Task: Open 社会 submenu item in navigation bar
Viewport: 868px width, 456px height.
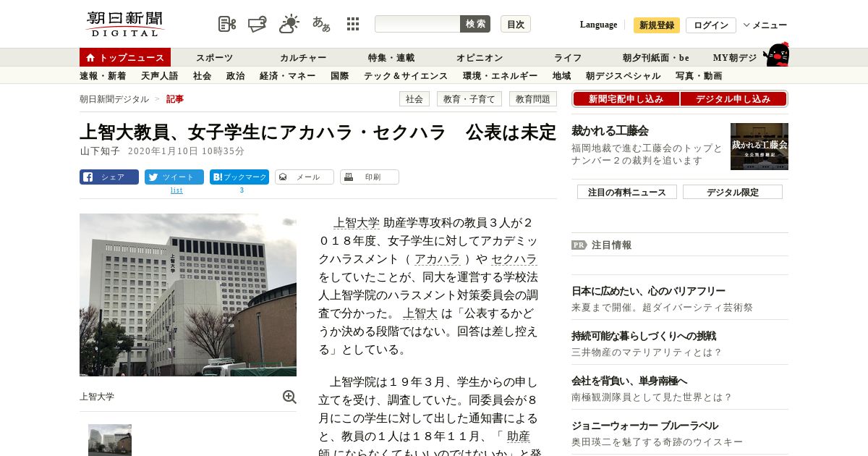Action: coord(202,76)
